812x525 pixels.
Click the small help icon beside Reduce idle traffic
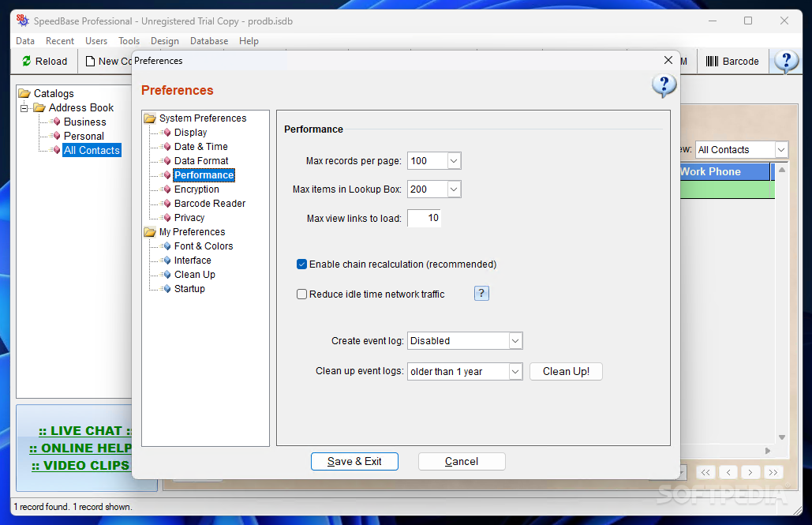tap(481, 294)
